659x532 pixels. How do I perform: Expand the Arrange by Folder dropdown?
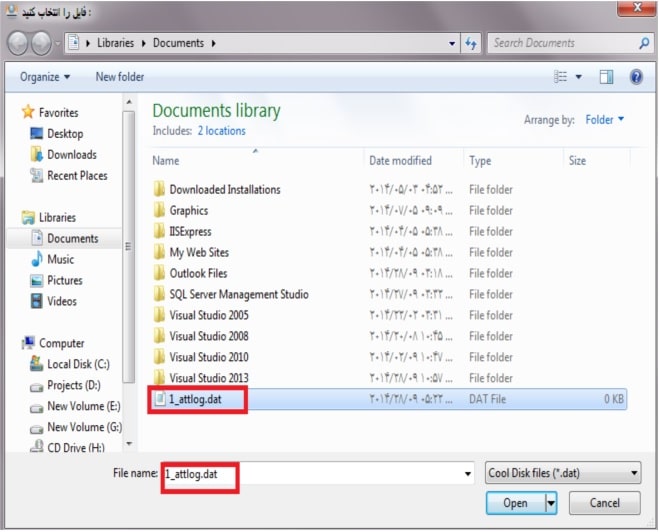(x=604, y=120)
